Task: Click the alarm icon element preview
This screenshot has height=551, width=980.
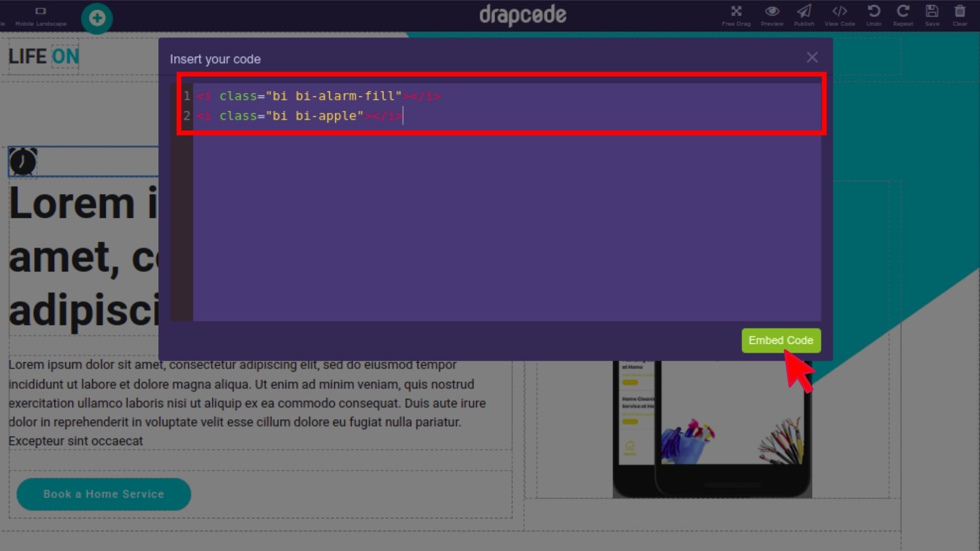Action: [x=23, y=161]
